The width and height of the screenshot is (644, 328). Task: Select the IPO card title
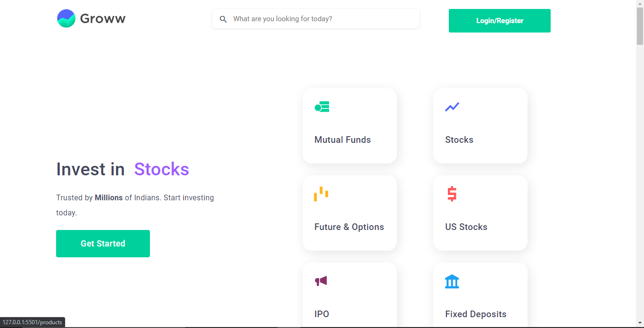click(322, 314)
